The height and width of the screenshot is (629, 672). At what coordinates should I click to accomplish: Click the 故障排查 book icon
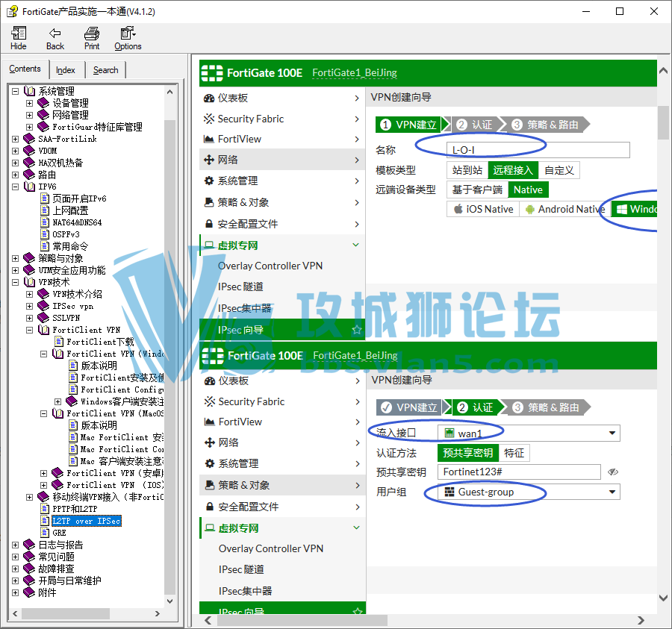coord(29,569)
